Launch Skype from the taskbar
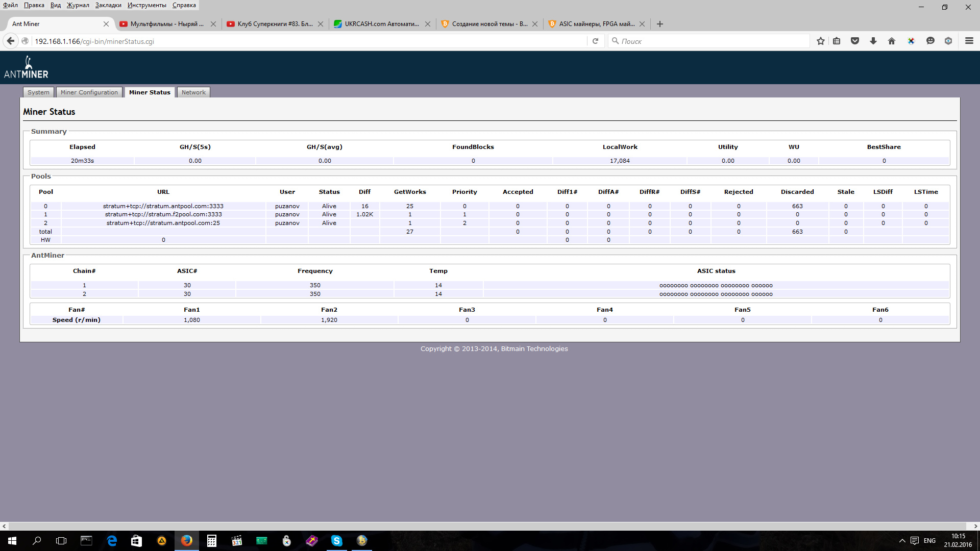Viewport: 980px width, 551px height. (x=337, y=541)
